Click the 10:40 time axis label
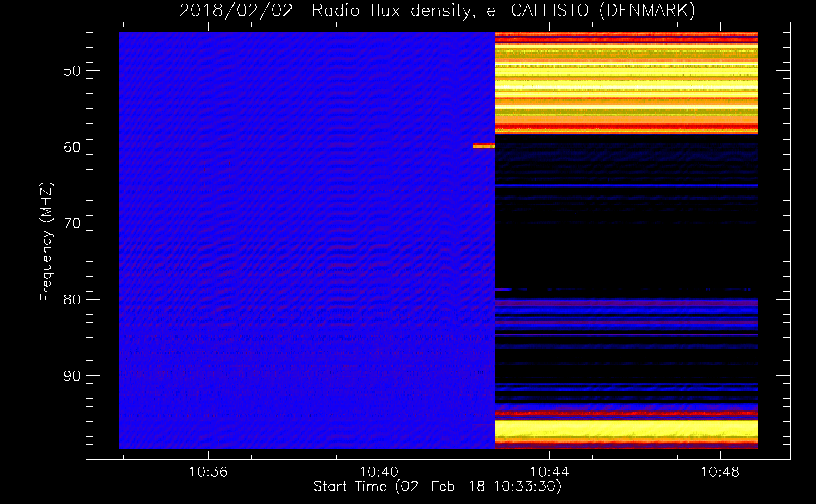The width and height of the screenshot is (816, 504). tap(379, 472)
